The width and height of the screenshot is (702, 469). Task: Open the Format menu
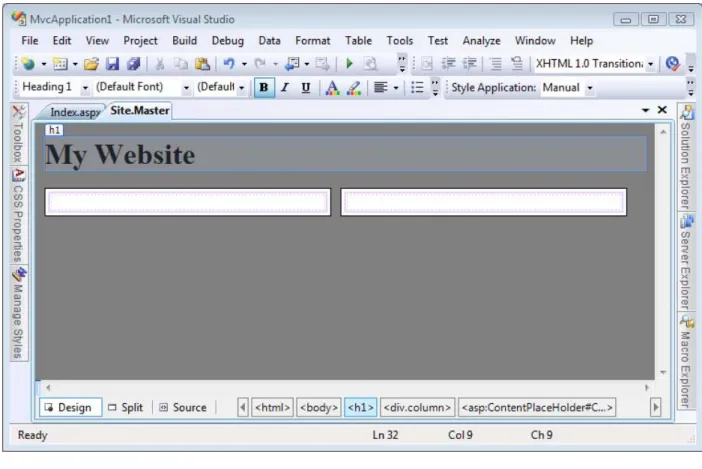312,41
